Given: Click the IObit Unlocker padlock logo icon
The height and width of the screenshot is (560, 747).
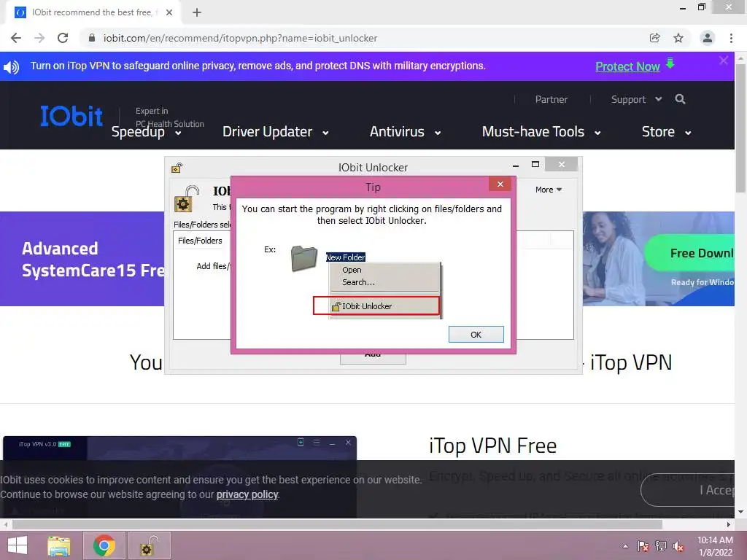Looking at the screenshot, I should (x=186, y=199).
